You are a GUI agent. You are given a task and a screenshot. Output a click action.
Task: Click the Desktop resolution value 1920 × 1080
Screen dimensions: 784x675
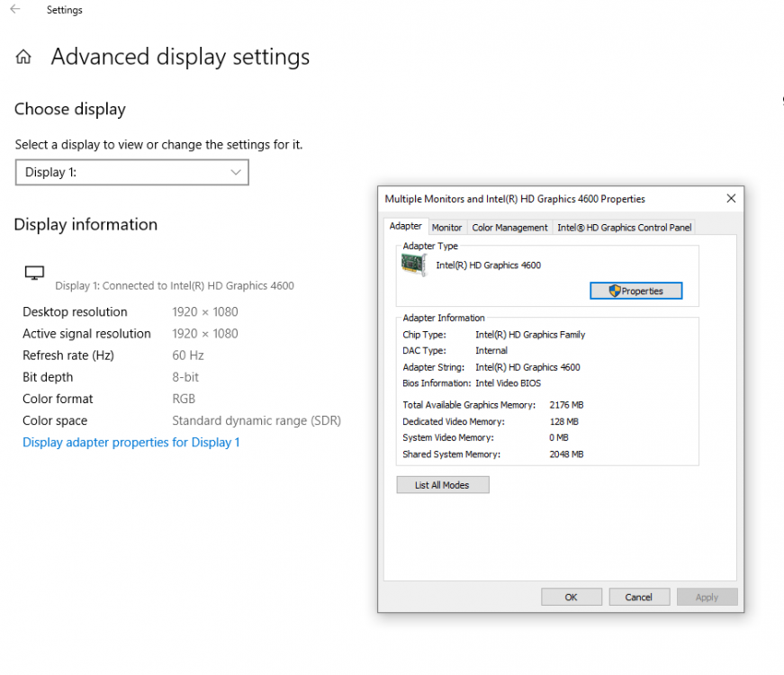tap(205, 312)
